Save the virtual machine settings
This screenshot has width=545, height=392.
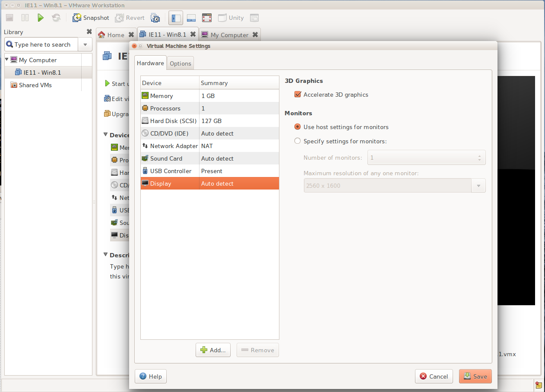pyautogui.click(x=475, y=376)
